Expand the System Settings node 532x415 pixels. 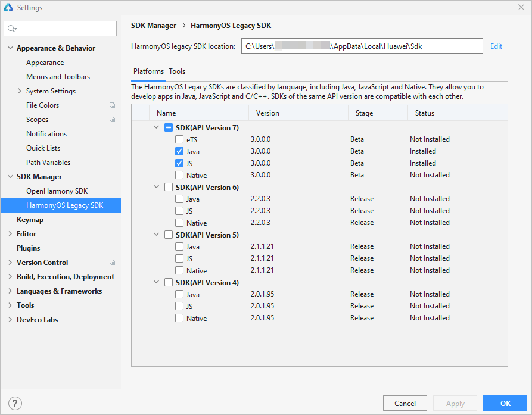(x=20, y=91)
